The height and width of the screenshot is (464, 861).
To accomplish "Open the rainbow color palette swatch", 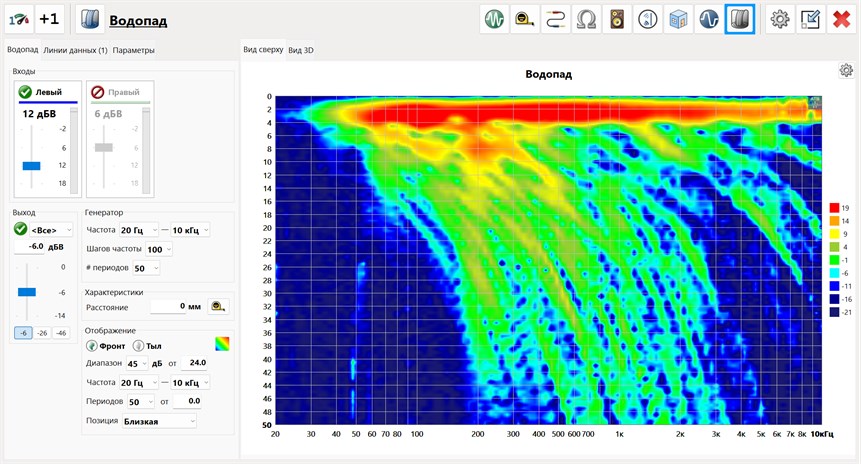I will tap(222, 345).
